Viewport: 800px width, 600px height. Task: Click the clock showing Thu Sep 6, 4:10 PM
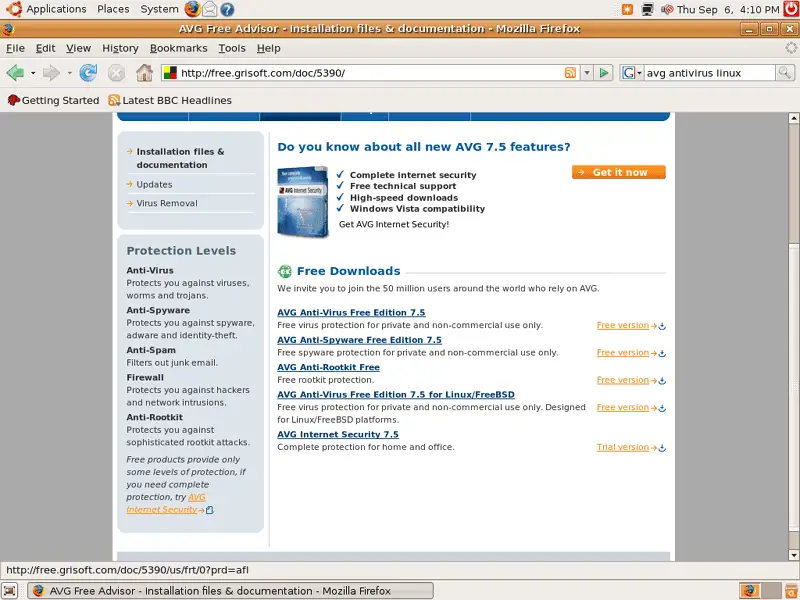click(x=728, y=9)
